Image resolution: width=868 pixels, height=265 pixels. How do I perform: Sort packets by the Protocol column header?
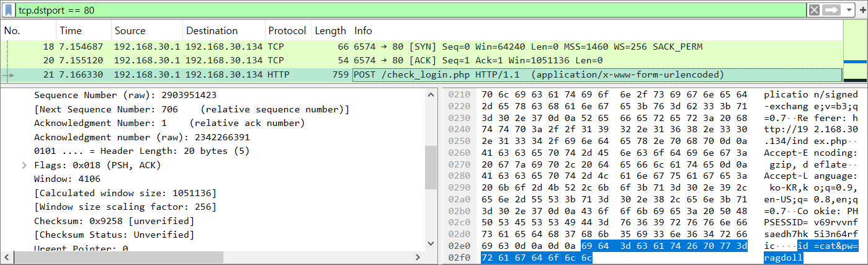click(x=287, y=30)
